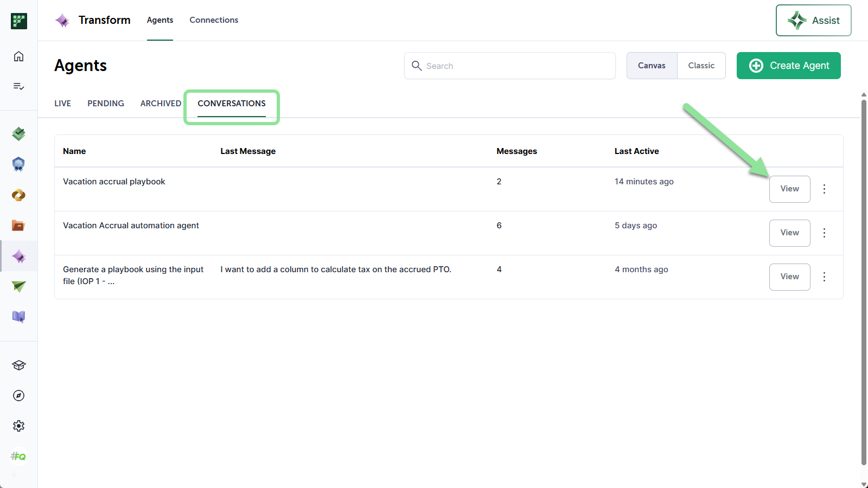Open the task list icon in sidebar

pyautogui.click(x=18, y=86)
